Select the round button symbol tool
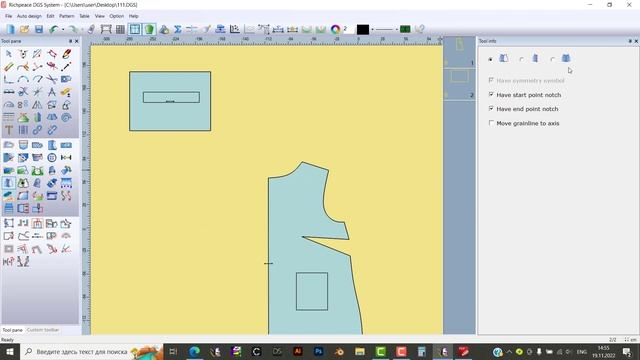 tap(52, 158)
